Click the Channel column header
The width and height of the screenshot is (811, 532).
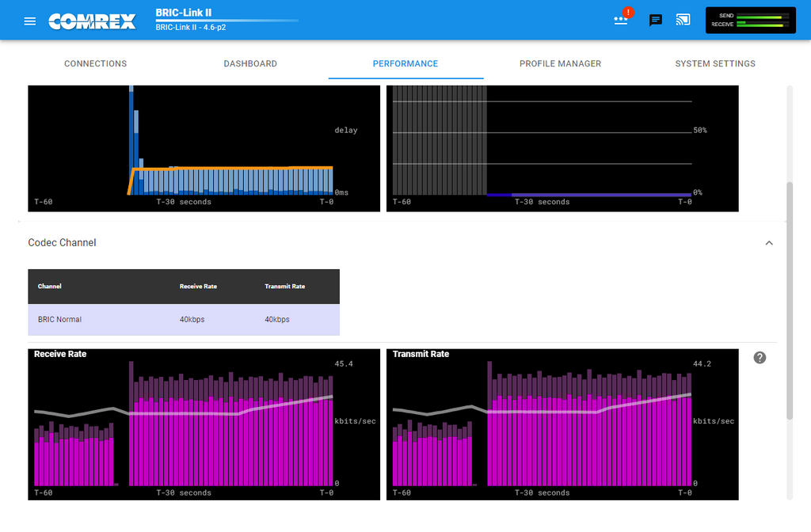coord(50,287)
